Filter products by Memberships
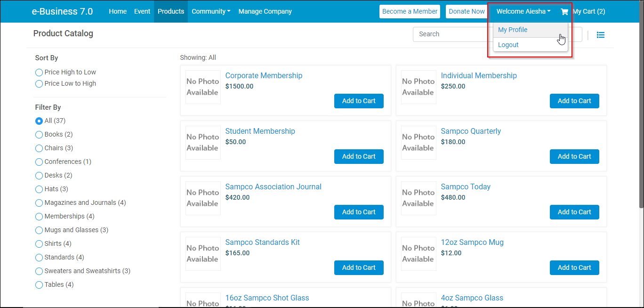644x308 pixels. (39, 216)
